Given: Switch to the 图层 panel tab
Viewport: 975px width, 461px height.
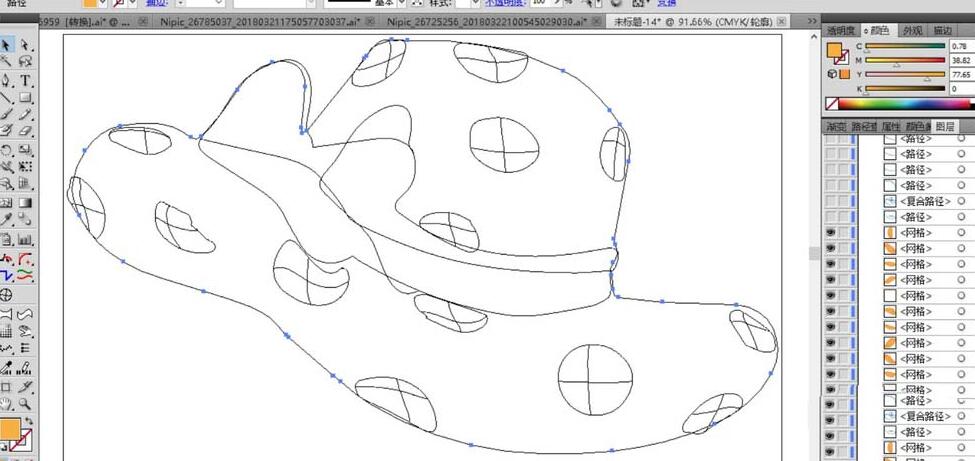Looking at the screenshot, I should [945, 126].
